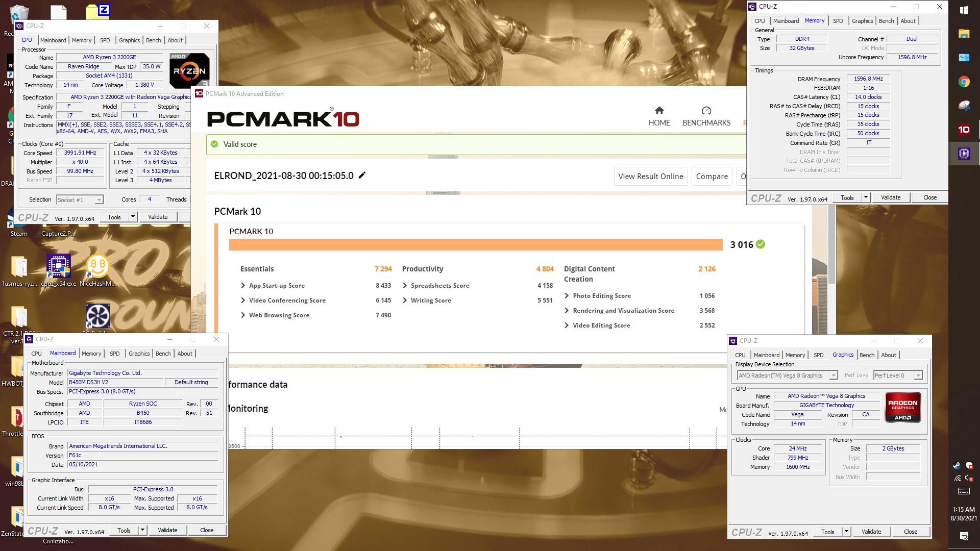Viewport: 980px width, 551px height.
Task: Open PCMark 10 BENCHMARKS section
Action: pyautogui.click(x=706, y=117)
